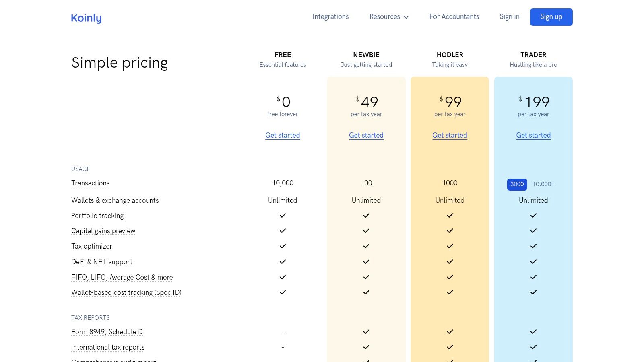Click the Hodler plan International tax reports checkmark
644x362 pixels.
coord(450,347)
